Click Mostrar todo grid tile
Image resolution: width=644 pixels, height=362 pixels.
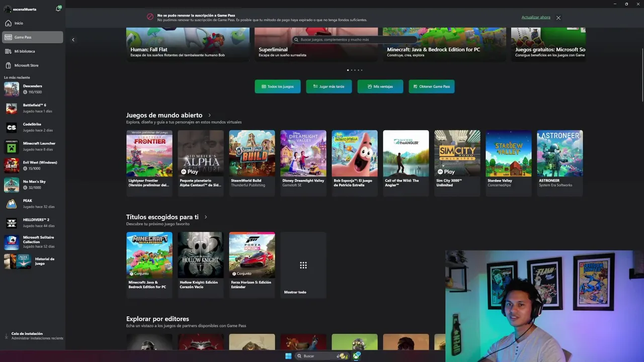[x=303, y=264]
